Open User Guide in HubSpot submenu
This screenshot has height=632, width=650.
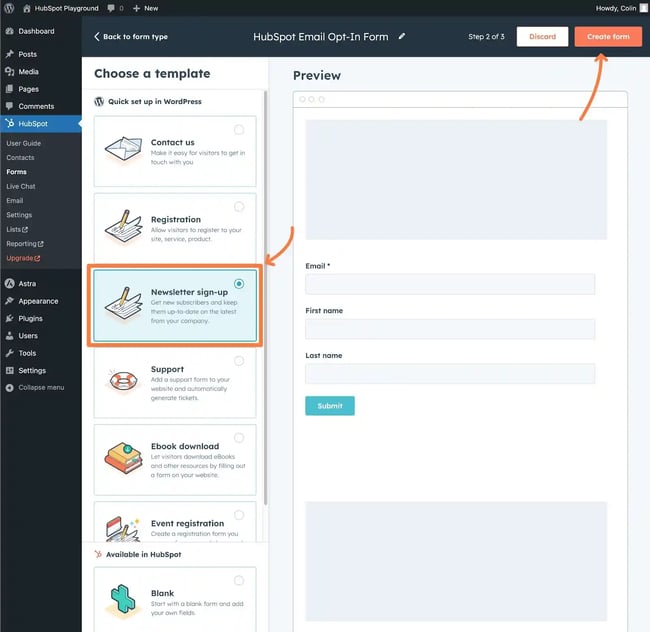point(24,143)
